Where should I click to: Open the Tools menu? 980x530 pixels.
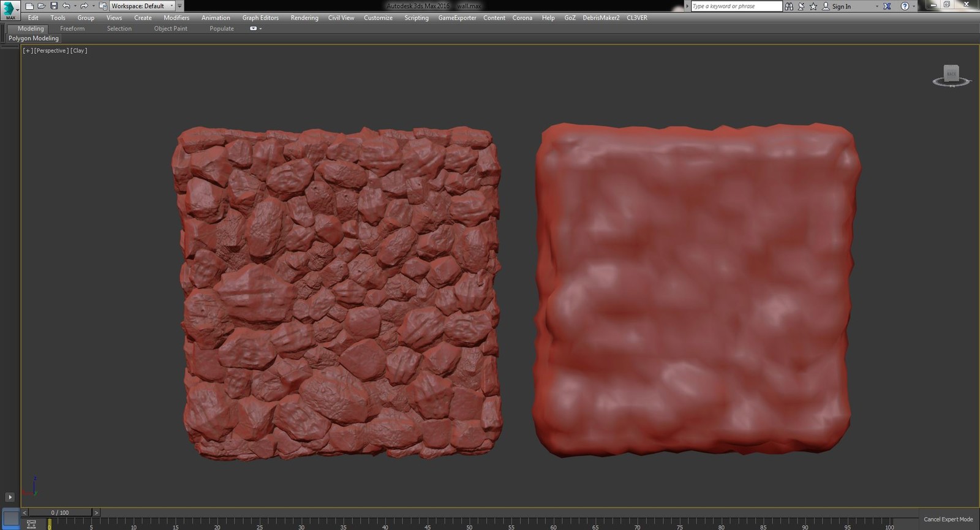click(58, 18)
